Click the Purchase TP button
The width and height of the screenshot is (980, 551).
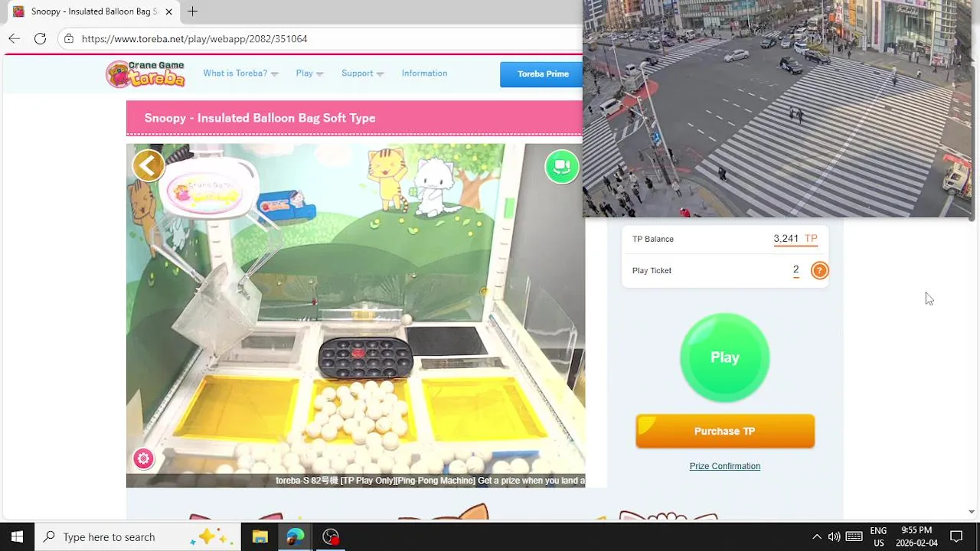tap(724, 431)
